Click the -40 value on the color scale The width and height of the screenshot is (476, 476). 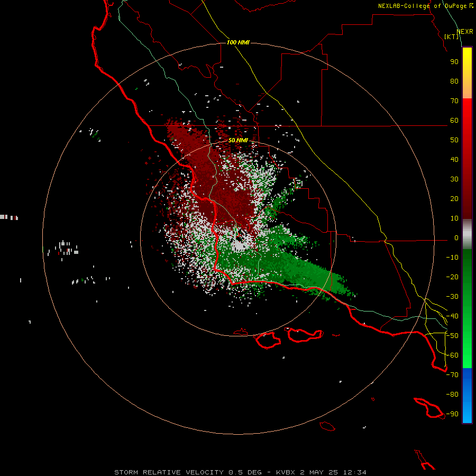(452, 316)
